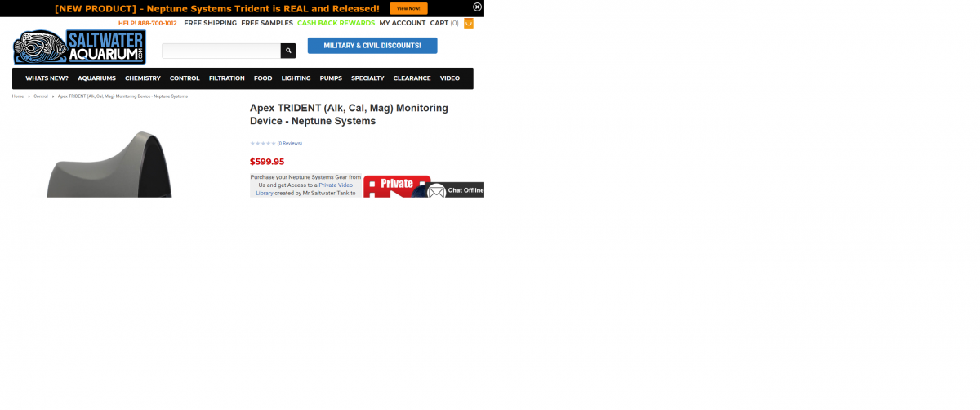The height and width of the screenshot is (410, 980).
Task: Go to MY ACCOUNT page
Action: [x=403, y=23]
